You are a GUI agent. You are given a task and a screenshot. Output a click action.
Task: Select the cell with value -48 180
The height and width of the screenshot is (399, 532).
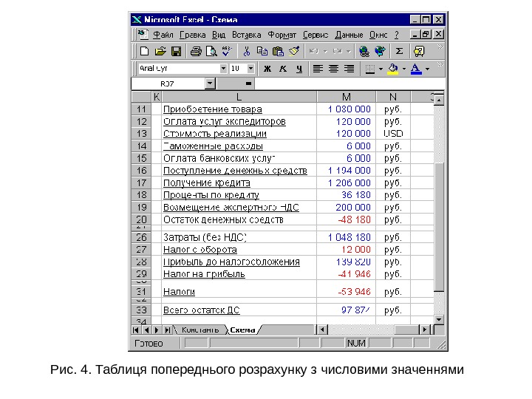(346, 219)
